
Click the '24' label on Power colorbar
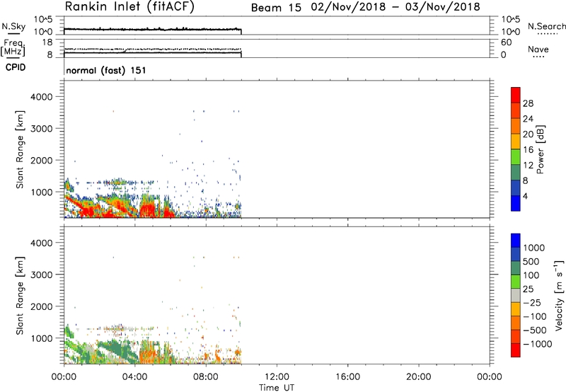528,119
